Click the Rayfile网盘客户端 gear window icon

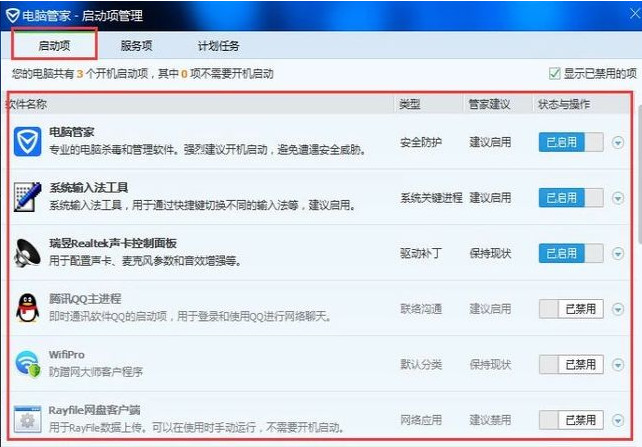point(27,419)
